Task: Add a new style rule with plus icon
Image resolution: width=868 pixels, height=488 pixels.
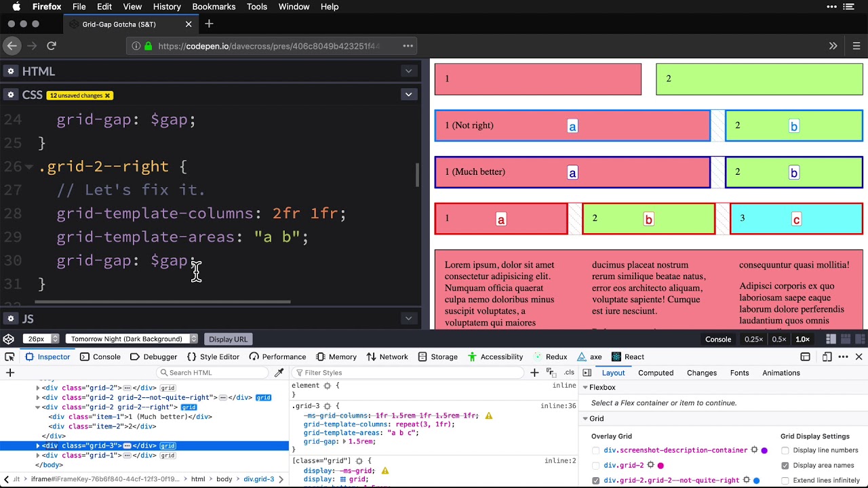Action: point(534,373)
